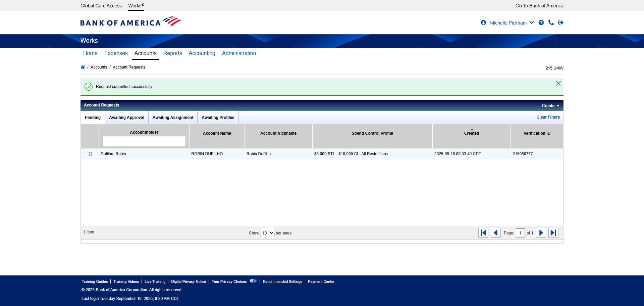This screenshot has width=644, height=306.
Task: Expand the Dufilho, Robin row
Action: [90, 154]
